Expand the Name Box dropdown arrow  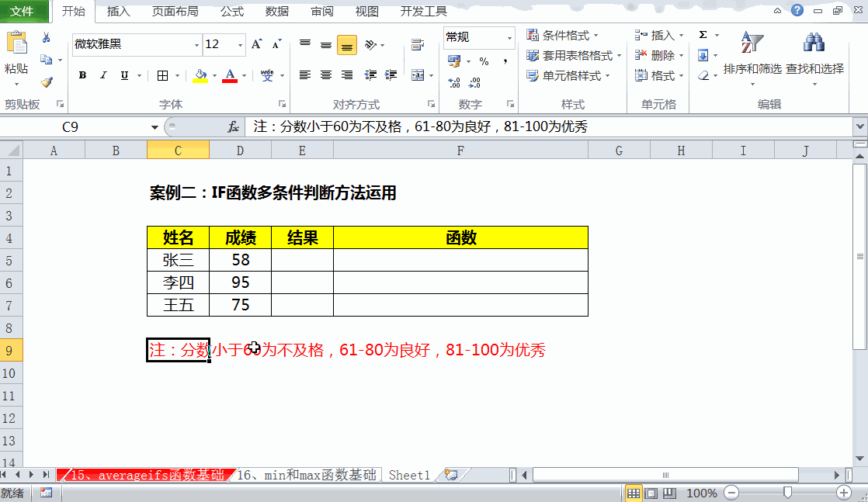155,127
